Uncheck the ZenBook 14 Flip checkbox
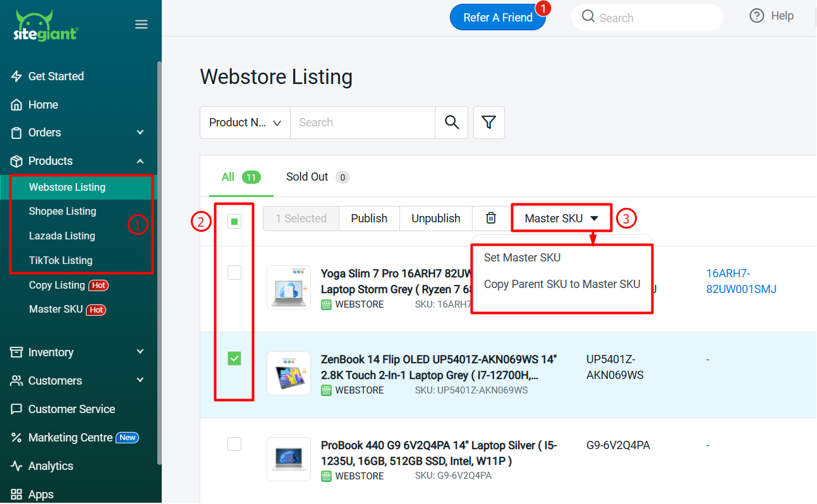This screenshot has height=504, width=817. click(x=234, y=359)
